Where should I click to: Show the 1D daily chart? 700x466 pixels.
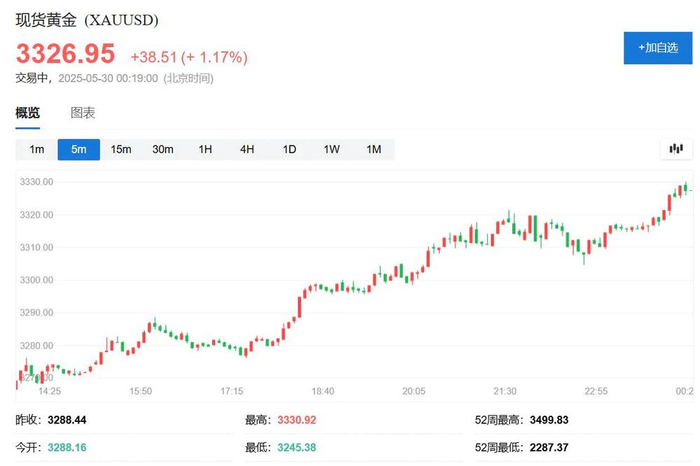click(289, 149)
